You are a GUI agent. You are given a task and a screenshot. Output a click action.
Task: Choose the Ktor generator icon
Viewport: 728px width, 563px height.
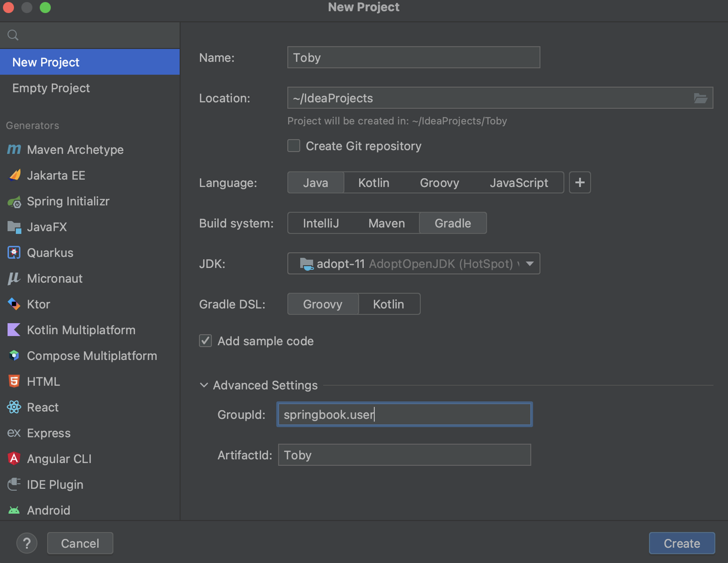[x=14, y=304]
